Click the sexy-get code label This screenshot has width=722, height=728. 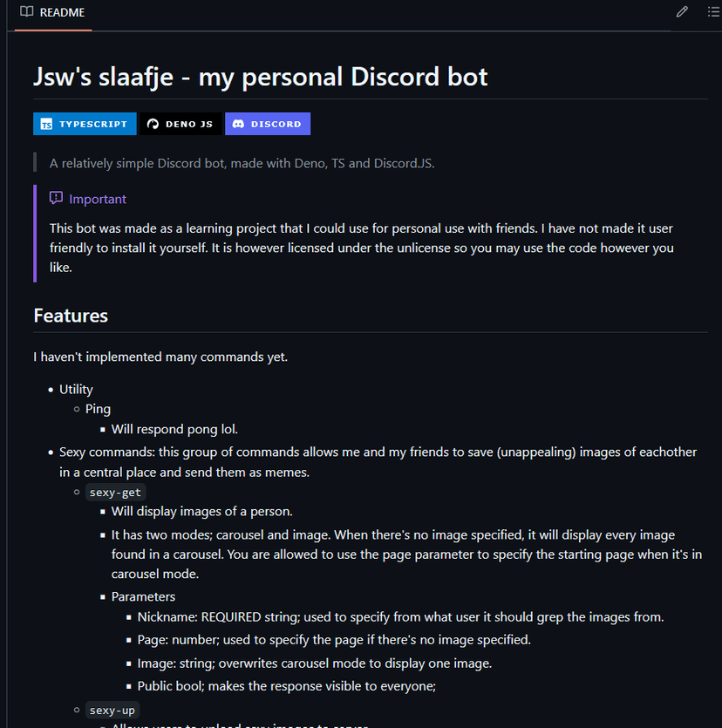pos(115,493)
